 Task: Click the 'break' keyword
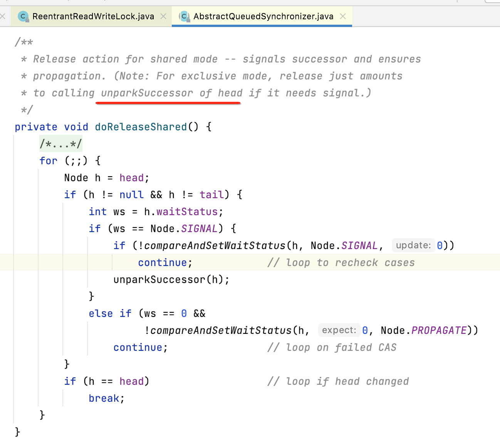(104, 398)
